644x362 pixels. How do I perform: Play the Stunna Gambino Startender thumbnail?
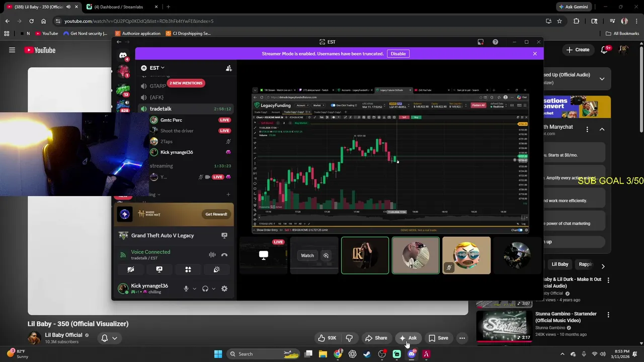(504, 326)
